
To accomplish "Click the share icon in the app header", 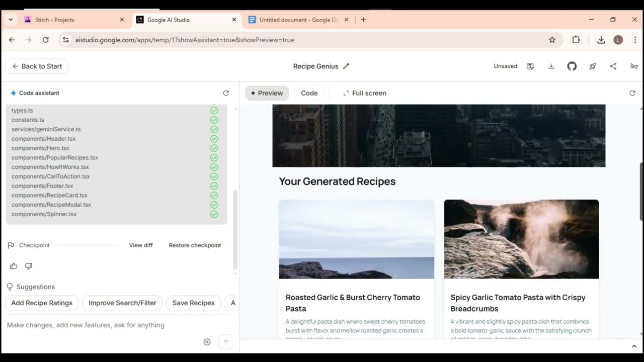I will click(x=613, y=66).
